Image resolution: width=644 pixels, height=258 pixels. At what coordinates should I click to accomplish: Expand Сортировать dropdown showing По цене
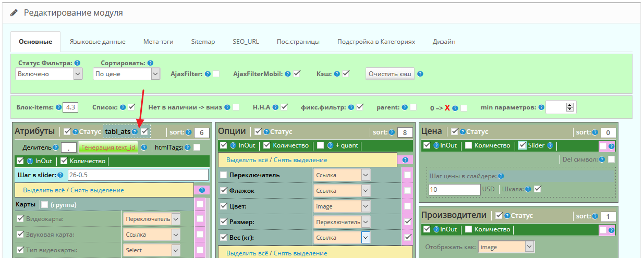coord(126,74)
